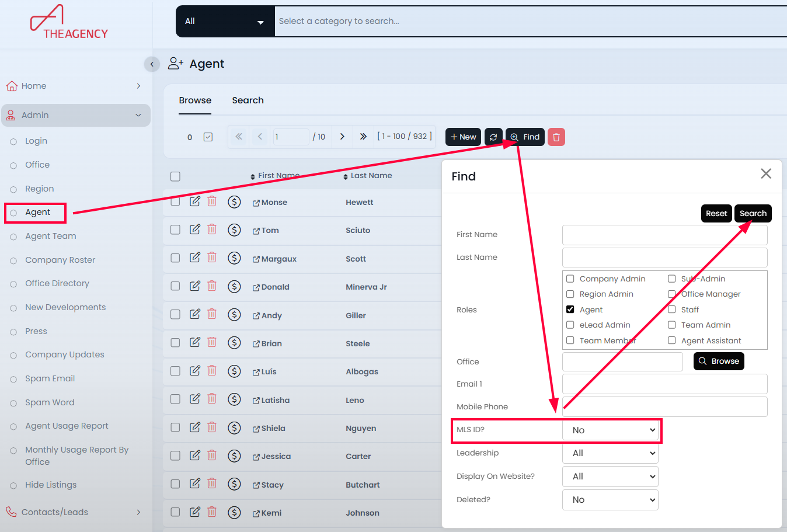Viewport: 787px width, 532px height.
Task: Switch to the Browse tab
Action: pyautogui.click(x=195, y=100)
